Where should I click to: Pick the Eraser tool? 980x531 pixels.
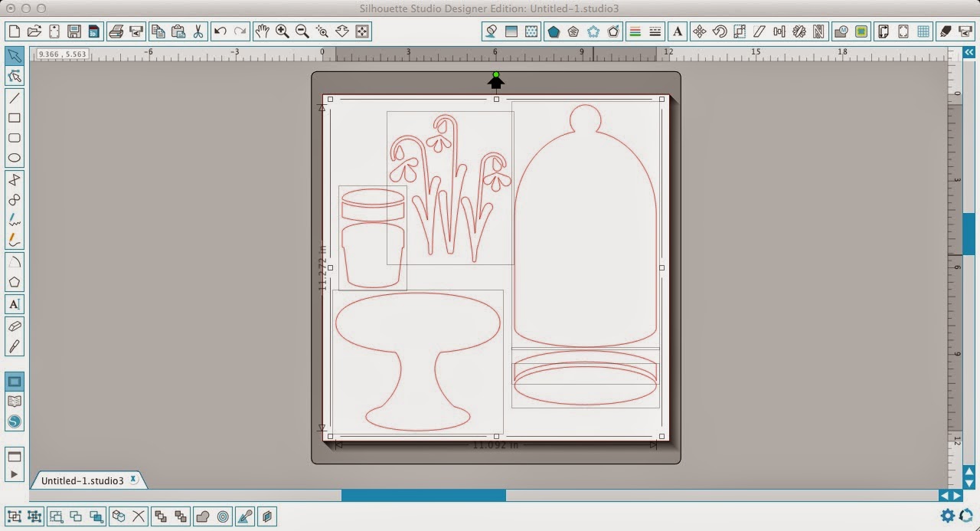(14, 326)
